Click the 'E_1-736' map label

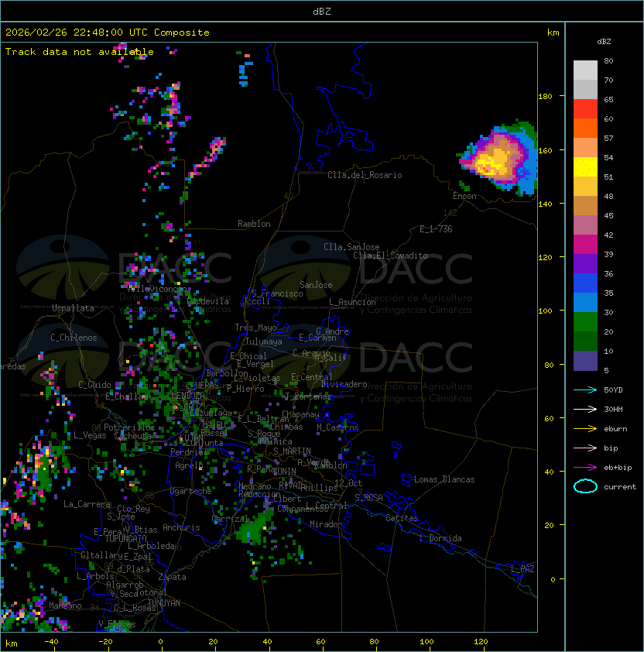(436, 229)
